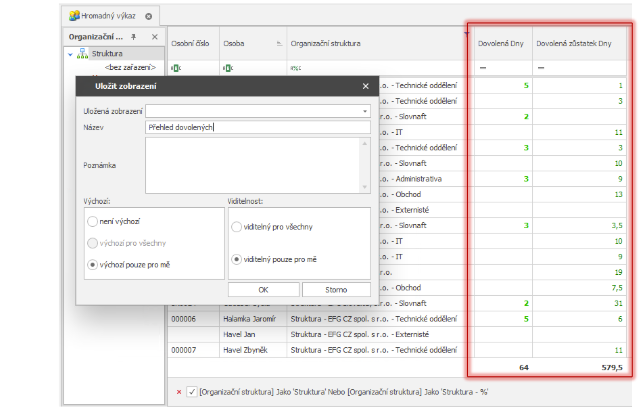Pin the Organizační panel
Screen dimensions: 644x413
click(133, 37)
